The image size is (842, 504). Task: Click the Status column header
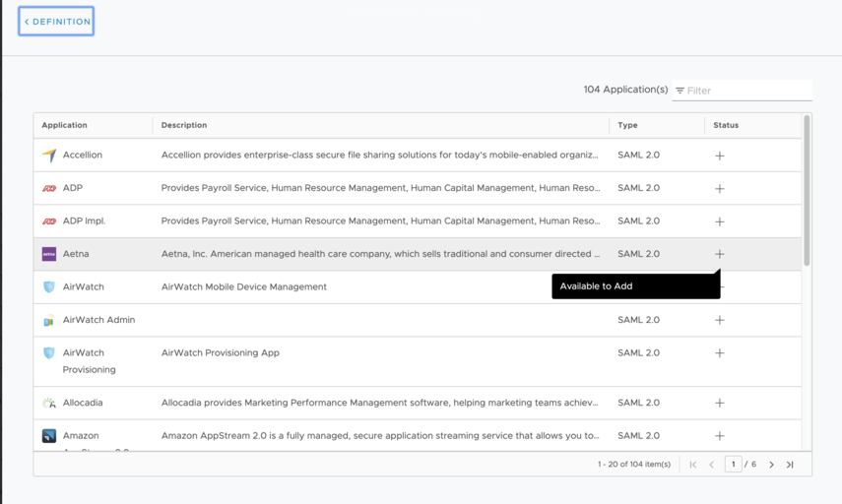tap(726, 125)
